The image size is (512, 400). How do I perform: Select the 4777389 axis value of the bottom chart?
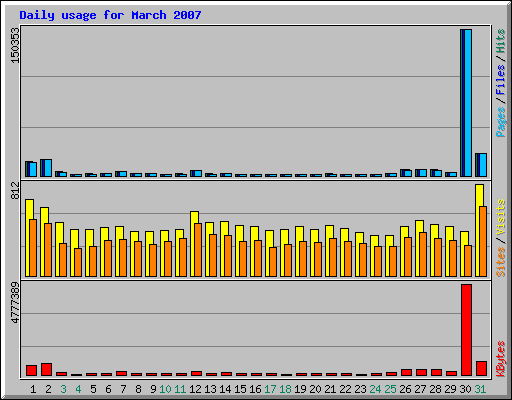(15, 303)
